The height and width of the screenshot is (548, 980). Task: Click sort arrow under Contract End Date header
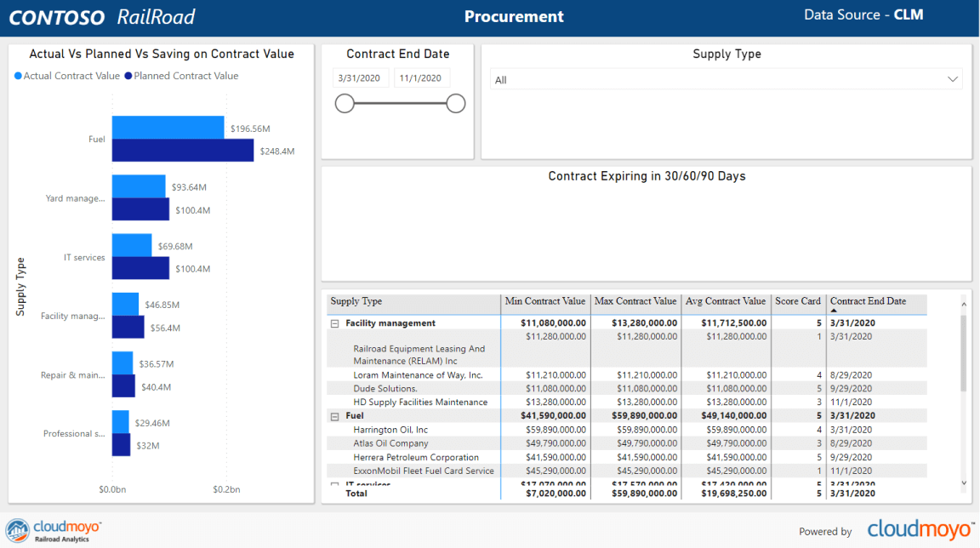tap(834, 311)
